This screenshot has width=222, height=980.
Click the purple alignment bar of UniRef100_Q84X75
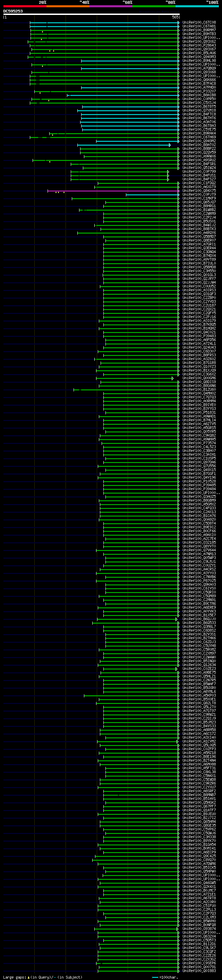point(113,191)
